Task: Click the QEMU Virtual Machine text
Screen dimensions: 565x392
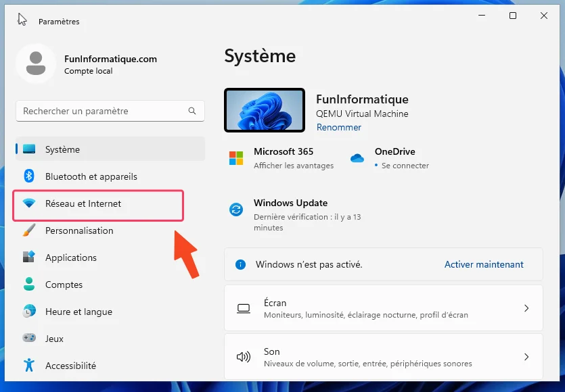Action: (x=362, y=114)
